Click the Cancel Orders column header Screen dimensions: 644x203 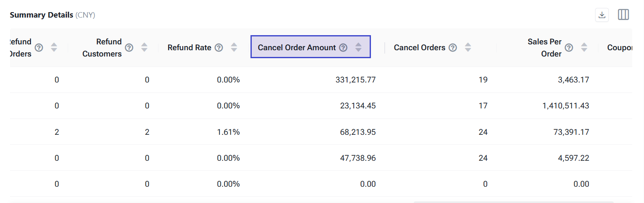pos(419,48)
